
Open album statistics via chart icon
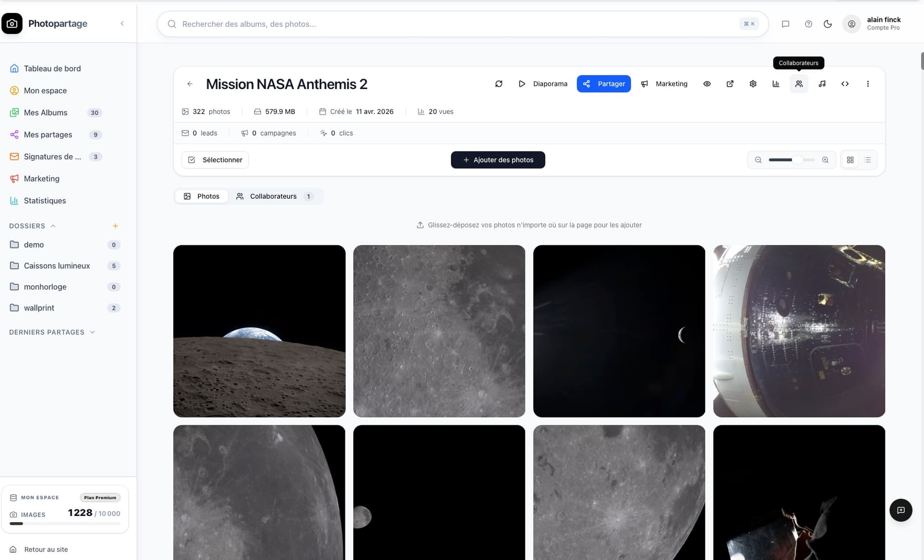pos(776,84)
